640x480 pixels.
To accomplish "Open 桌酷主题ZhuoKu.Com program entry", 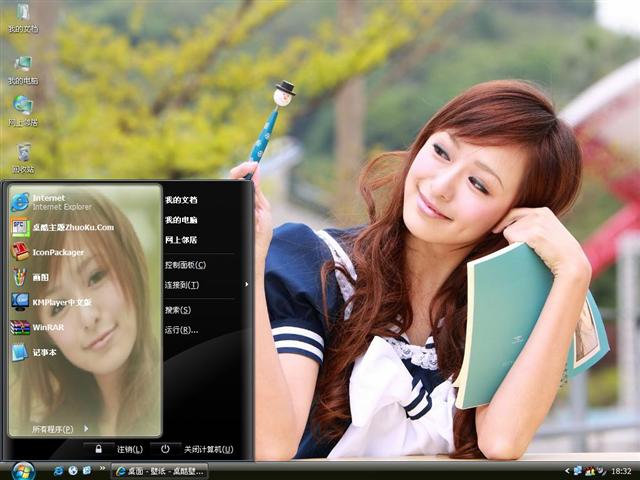I will (62, 227).
